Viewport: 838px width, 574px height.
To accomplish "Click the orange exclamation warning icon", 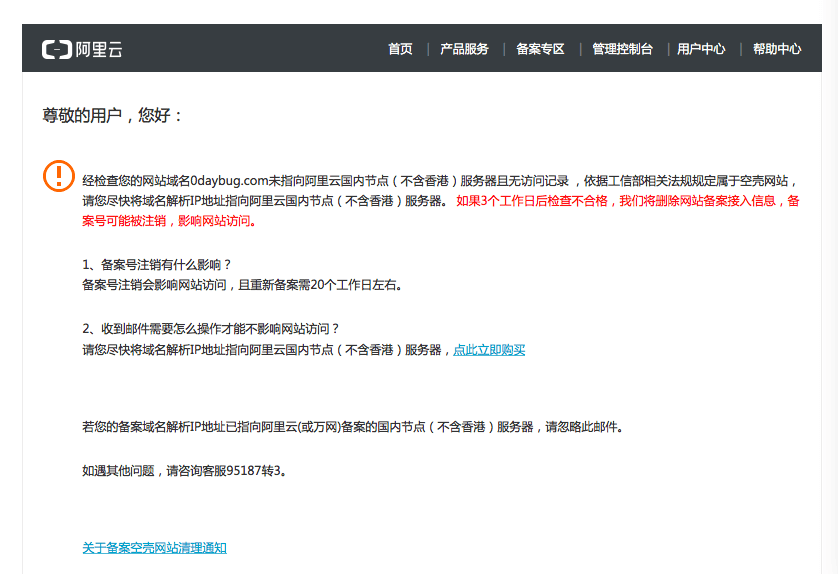I will tap(59, 176).
